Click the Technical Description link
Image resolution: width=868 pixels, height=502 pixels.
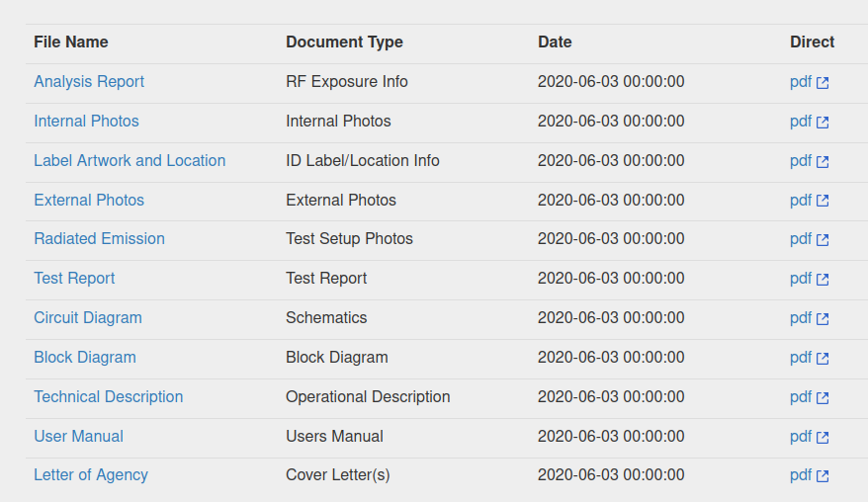[108, 396]
